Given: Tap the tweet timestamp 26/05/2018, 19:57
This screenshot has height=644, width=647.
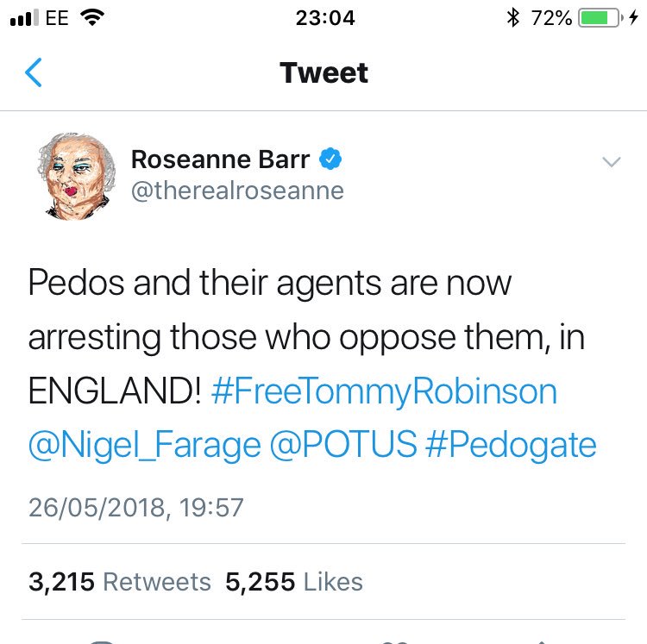Looking at the screenshot, I should tap(136, 507).
